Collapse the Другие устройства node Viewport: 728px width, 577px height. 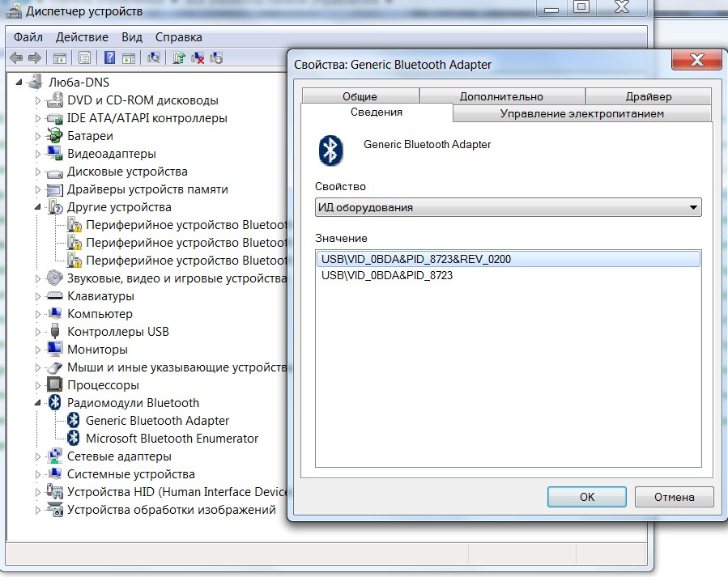pyautogui.click(x=37, y=207)
